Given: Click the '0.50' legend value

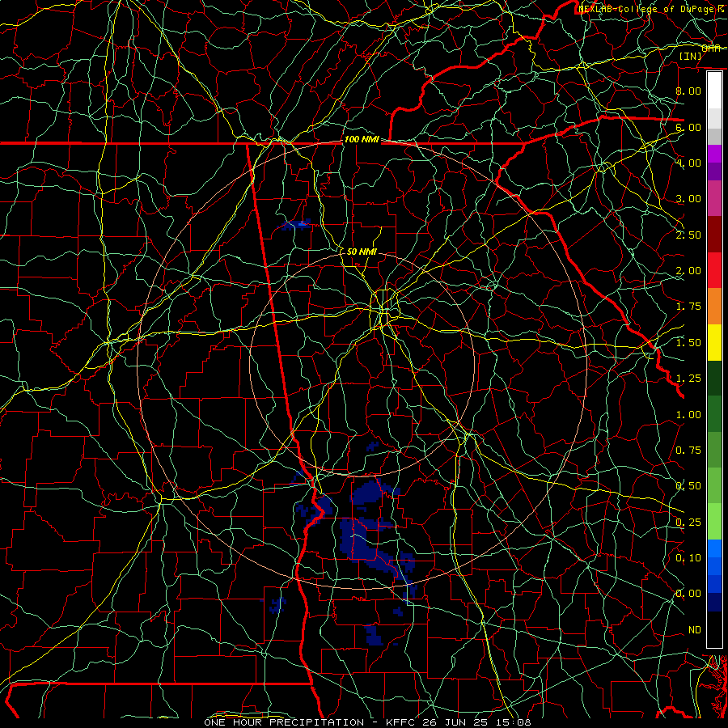Looking at the screenshot, I should click(688, 486).
